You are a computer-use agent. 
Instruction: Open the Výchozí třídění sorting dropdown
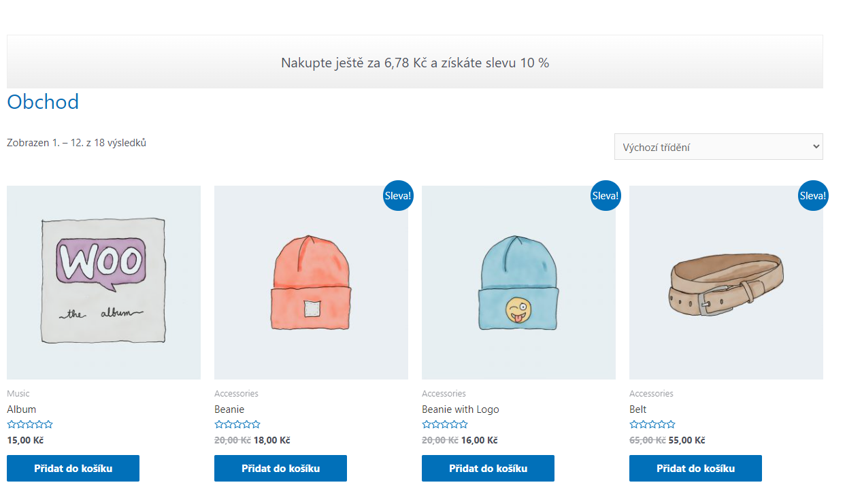click(x=718, y=147)
